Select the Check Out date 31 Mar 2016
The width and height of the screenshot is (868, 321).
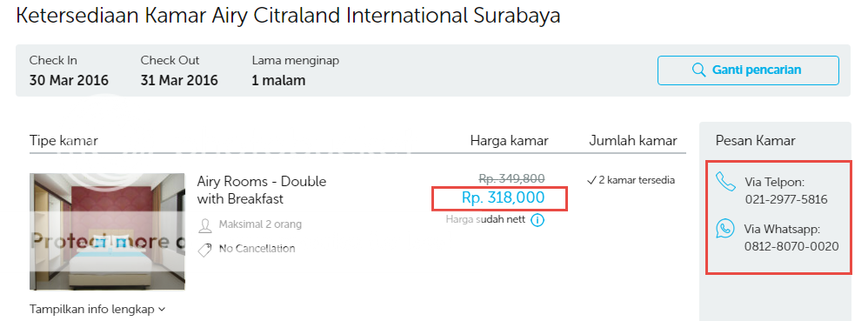coord(179,80)
